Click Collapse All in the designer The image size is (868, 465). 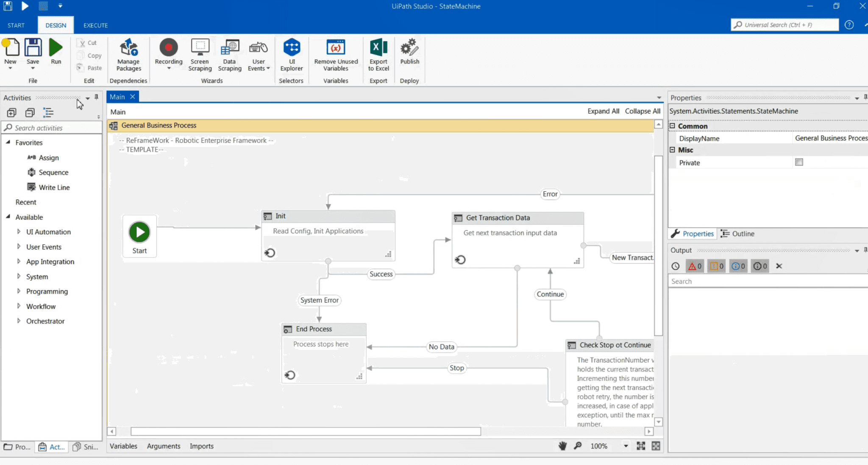[642, 111]
